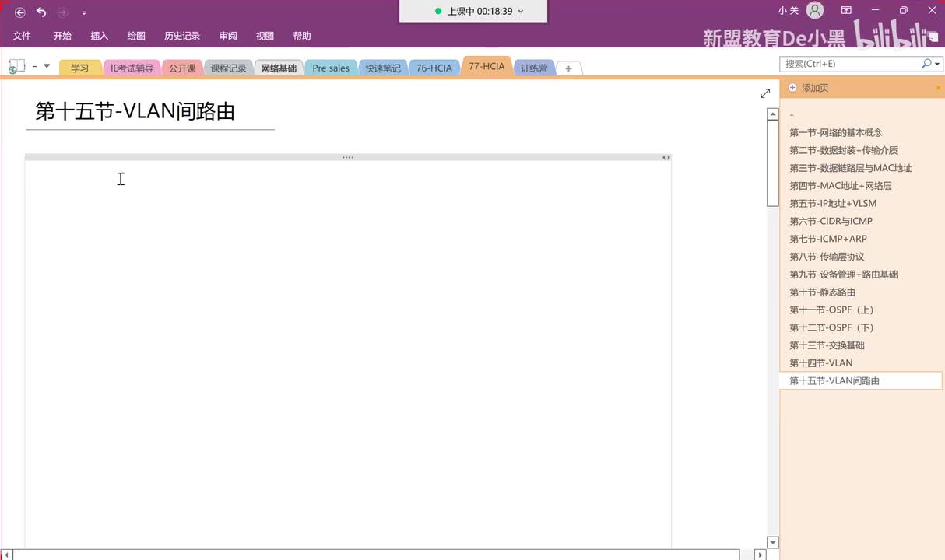
Task: Click the Redo icon in title bar
Action: [63, 12]
